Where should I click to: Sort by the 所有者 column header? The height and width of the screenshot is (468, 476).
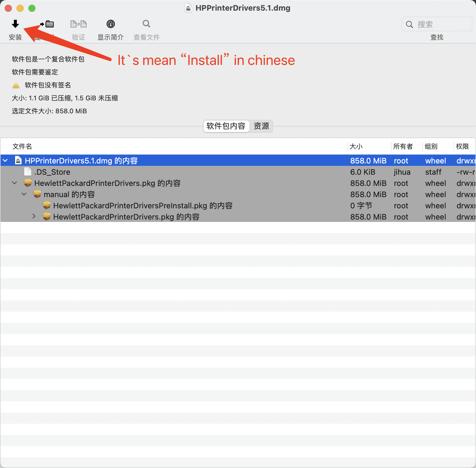pos(403,147)
